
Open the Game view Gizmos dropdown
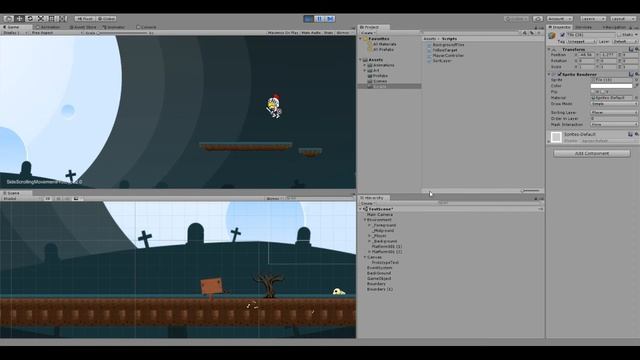[x=344, y=33]
